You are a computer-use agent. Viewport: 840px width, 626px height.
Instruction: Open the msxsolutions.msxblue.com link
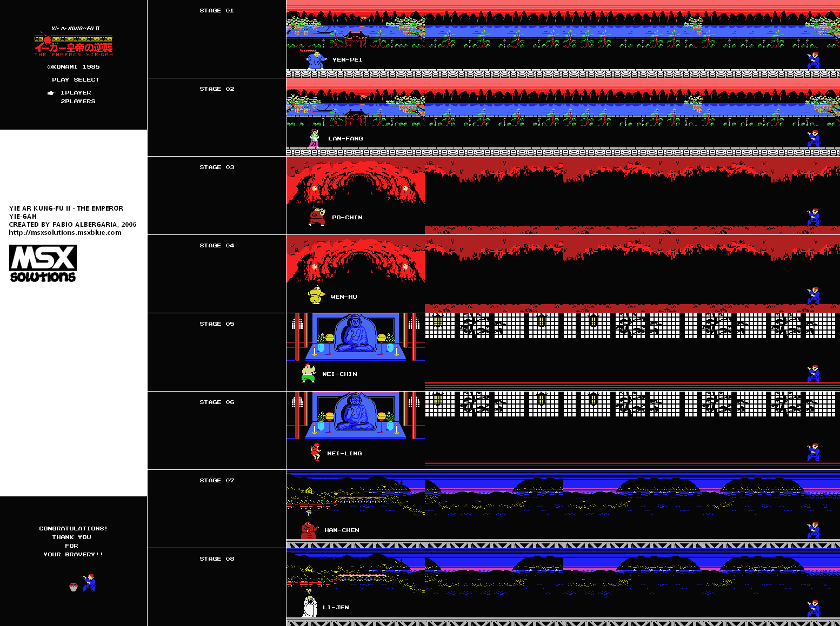pos(65,233)
